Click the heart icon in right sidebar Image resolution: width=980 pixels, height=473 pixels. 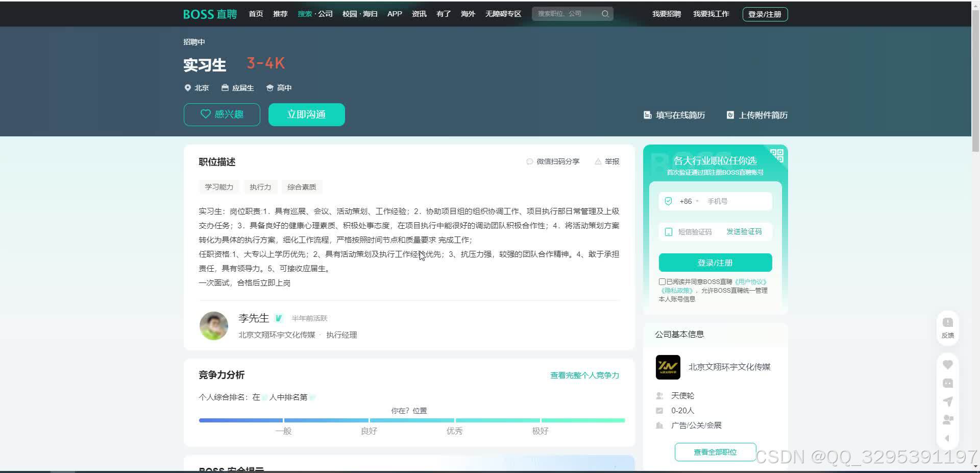point(948,365)
